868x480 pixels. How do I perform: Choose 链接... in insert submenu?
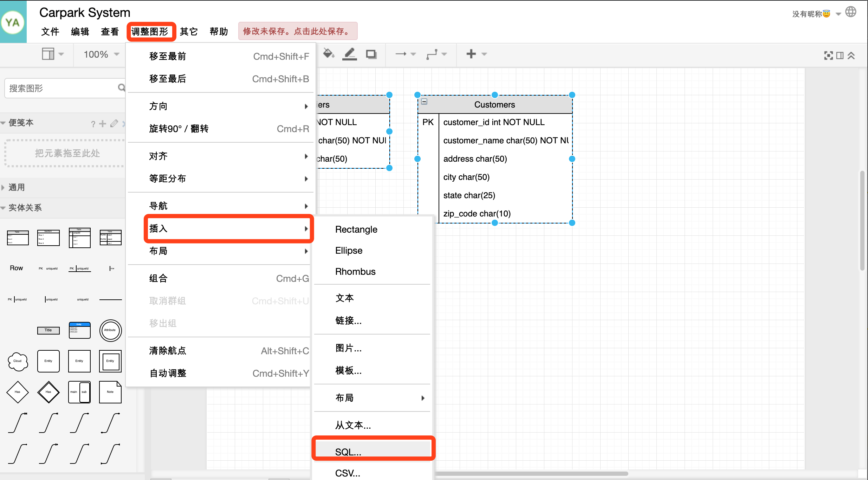pos(373,320)
